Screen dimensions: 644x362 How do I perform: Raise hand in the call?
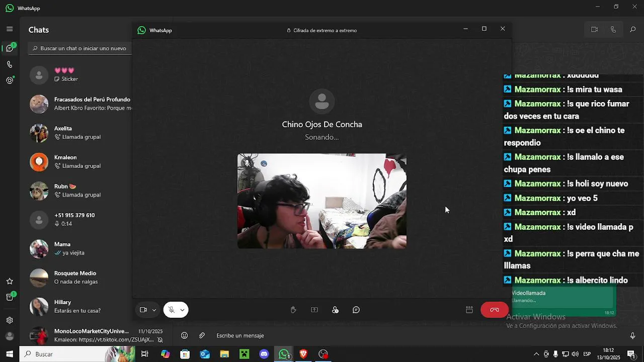[293, 310]
